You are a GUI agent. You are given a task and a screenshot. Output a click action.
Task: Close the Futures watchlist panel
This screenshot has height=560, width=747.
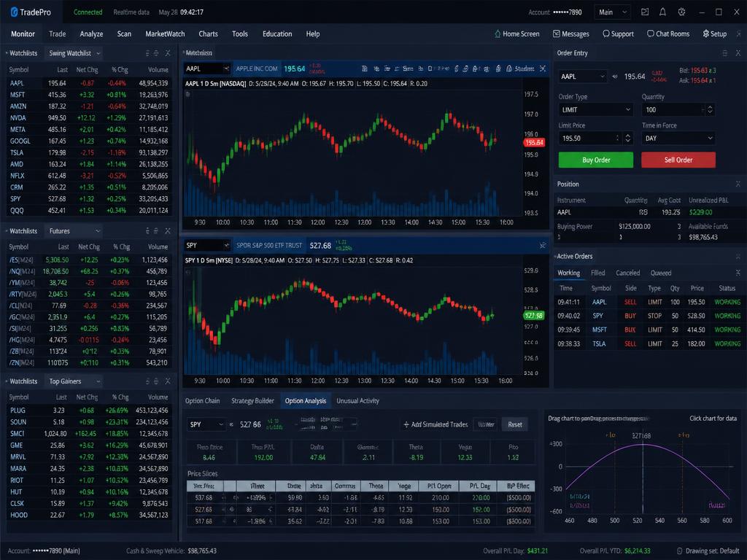click(168, 231)
